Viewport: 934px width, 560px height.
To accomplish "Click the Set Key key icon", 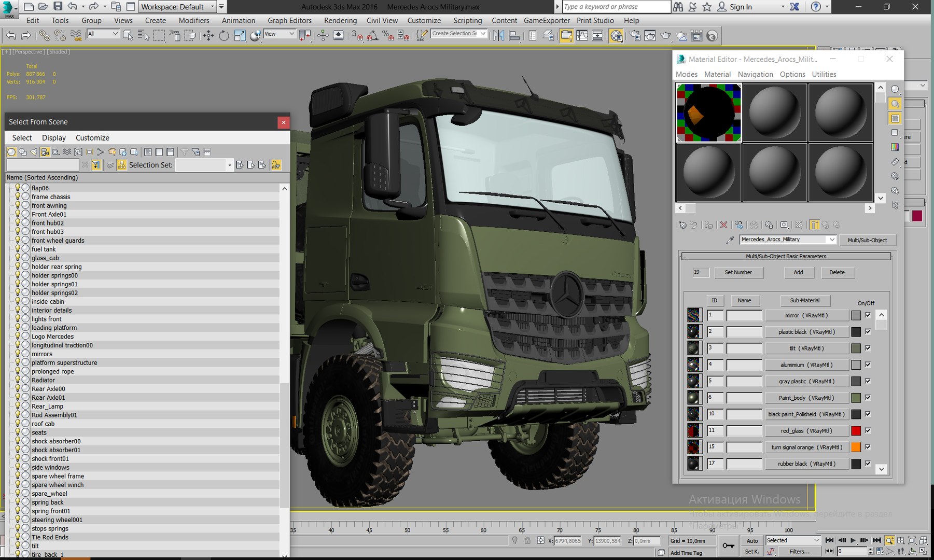I will pos(728,545).
